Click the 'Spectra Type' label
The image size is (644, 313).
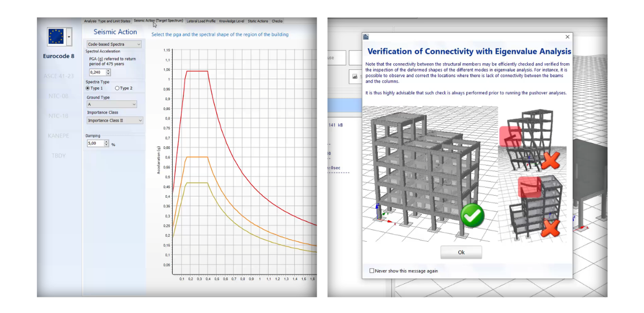pos(98,82)
